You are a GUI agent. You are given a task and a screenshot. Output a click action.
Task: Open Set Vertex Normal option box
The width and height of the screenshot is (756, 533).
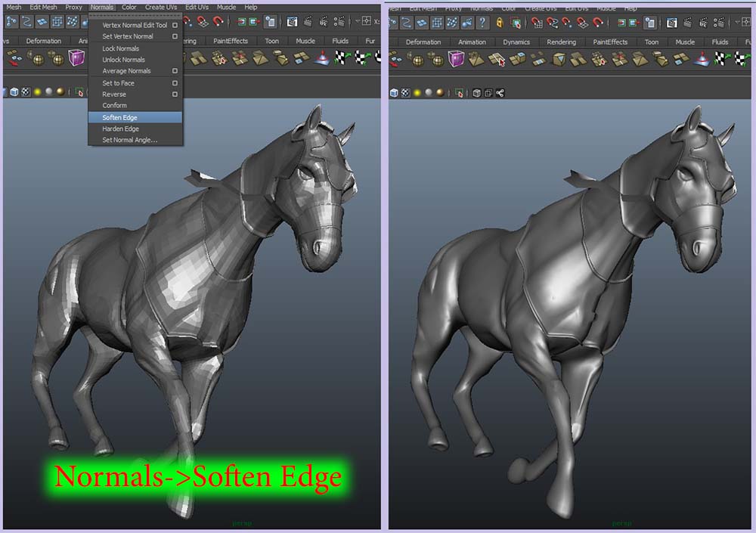[175, 36]
